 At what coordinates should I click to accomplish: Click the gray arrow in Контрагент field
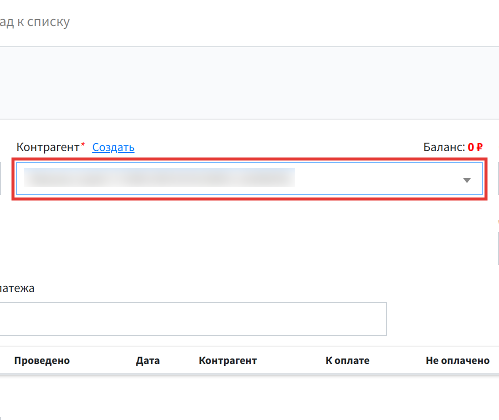click(x=467, y=180)
